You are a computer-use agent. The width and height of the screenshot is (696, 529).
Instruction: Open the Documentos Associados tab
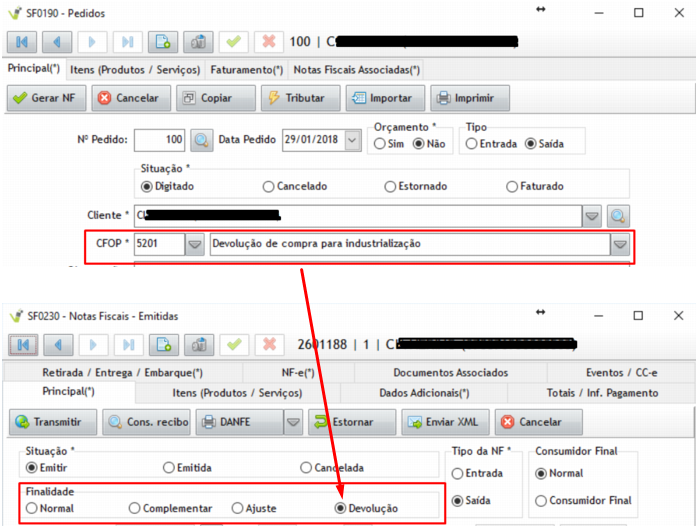click(450, 373)
